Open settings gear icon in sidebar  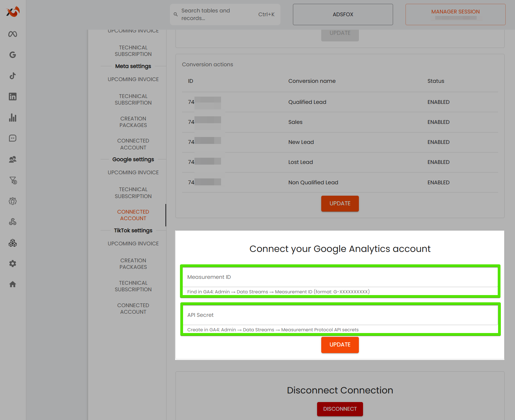13,264
